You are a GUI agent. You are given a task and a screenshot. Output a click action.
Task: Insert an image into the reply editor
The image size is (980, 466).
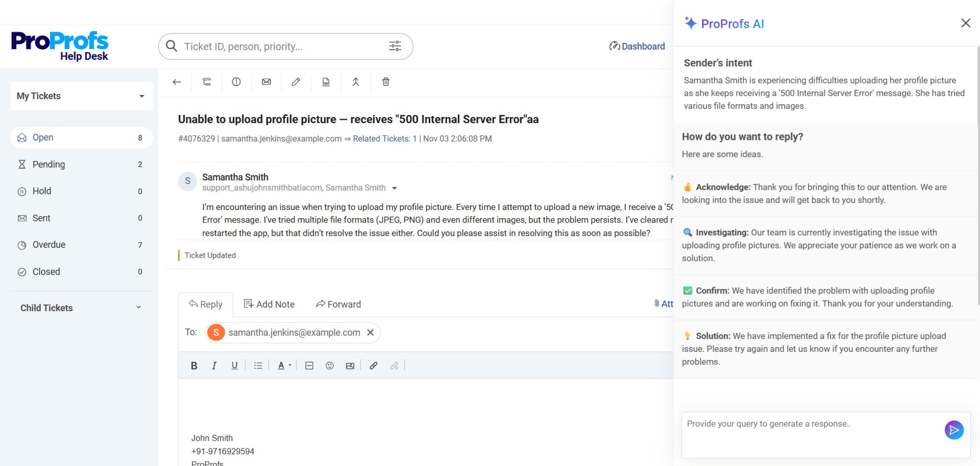[350, 365]
